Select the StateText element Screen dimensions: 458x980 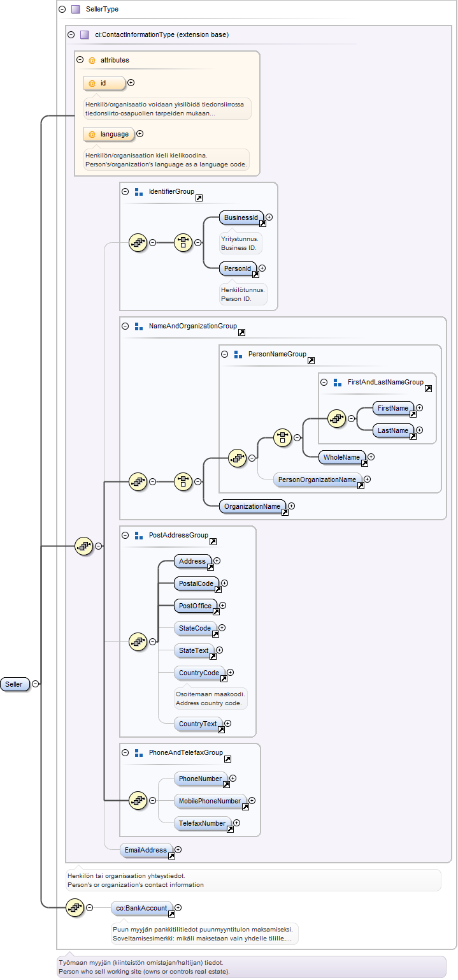tap(194, 650)
